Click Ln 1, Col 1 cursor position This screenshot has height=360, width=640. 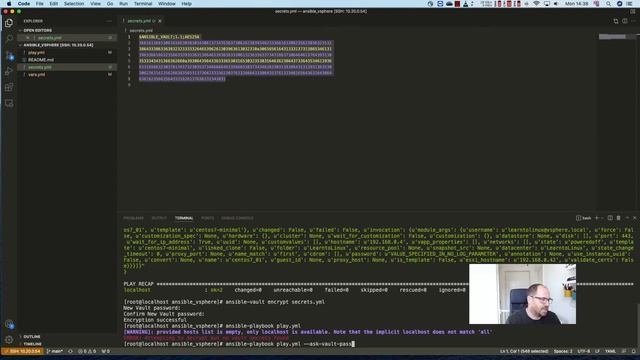[x=524, y=351]
